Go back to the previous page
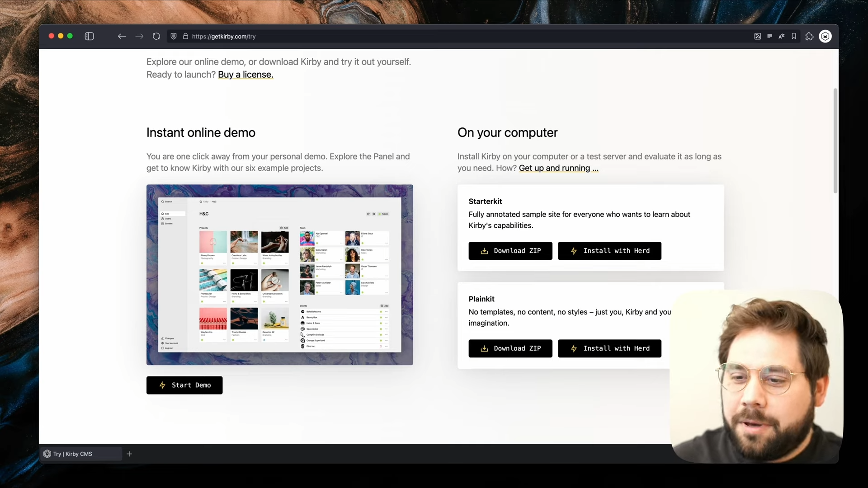Screen dimensions: 868x488 [122, 36]
